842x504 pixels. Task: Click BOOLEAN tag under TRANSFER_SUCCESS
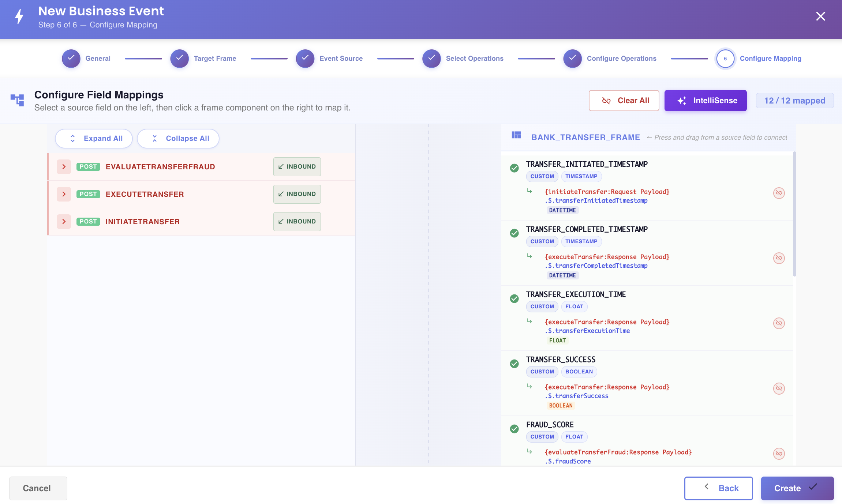(x=579, y=372)
